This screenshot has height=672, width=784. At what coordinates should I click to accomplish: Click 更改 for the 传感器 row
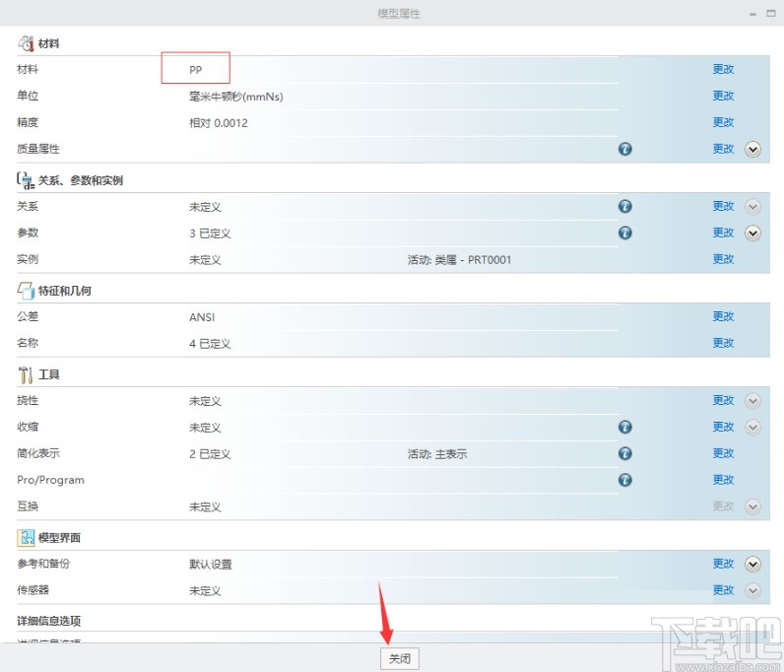click(x=723, y=590)
